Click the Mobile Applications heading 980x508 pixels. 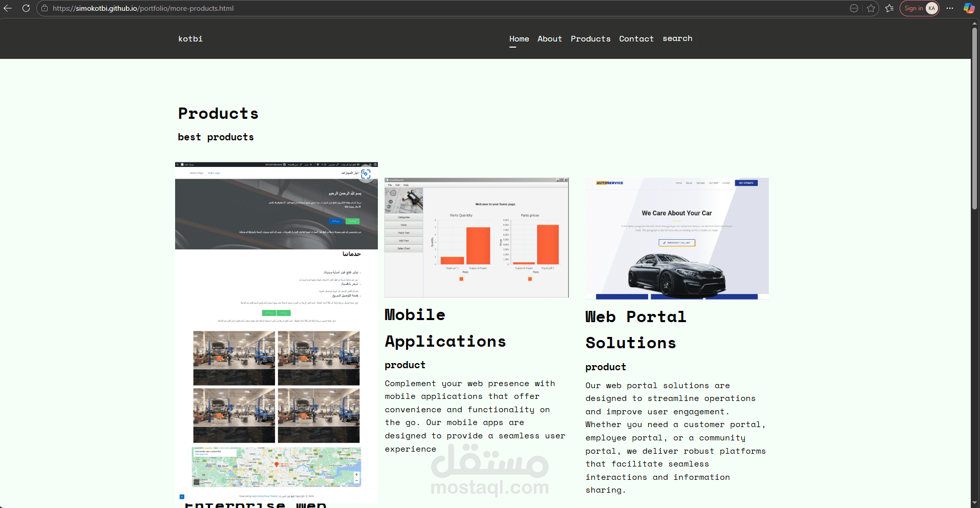(445, 328)
